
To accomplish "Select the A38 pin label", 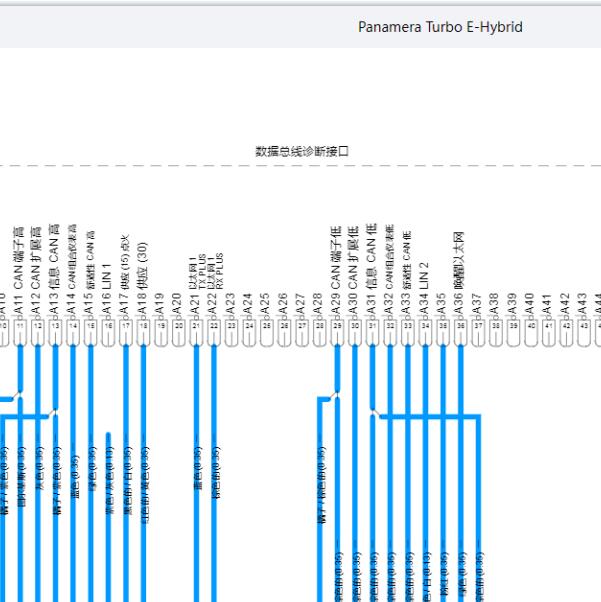I will 495,304.
